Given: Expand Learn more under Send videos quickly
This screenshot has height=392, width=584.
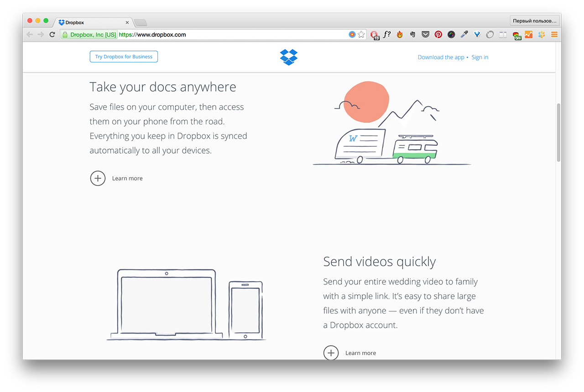Looking at the screenshot, I should pyautogui.click(x=331, y=353).
